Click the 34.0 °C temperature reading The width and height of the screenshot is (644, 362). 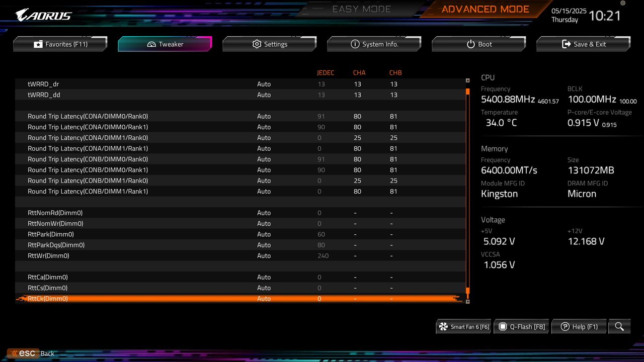pyautogui.click(x=501, y=123)
